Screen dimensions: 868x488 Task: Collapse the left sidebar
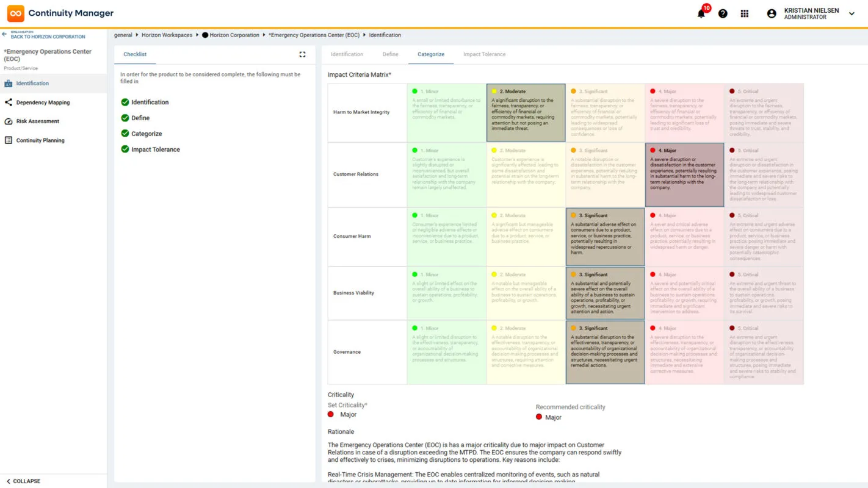(x=23, y=481)
